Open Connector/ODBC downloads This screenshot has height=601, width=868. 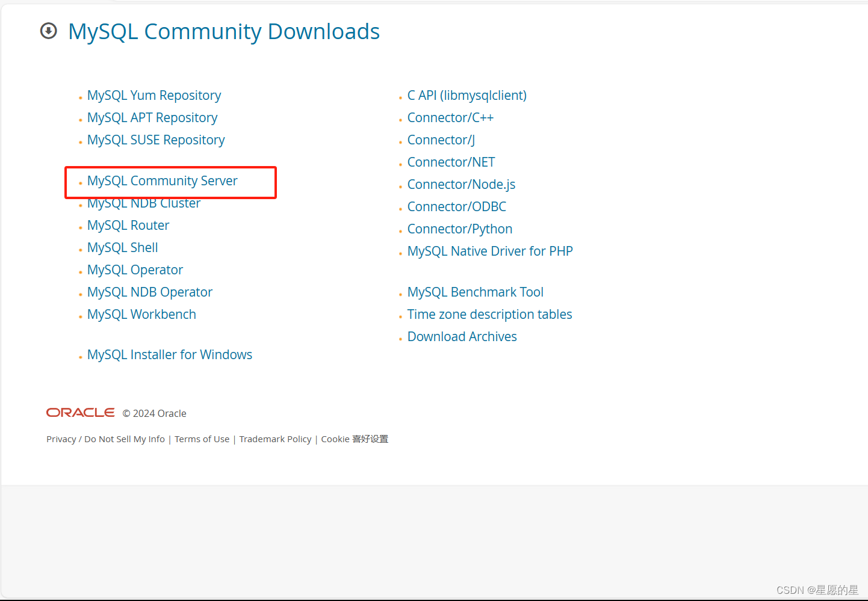click(457, 206)
